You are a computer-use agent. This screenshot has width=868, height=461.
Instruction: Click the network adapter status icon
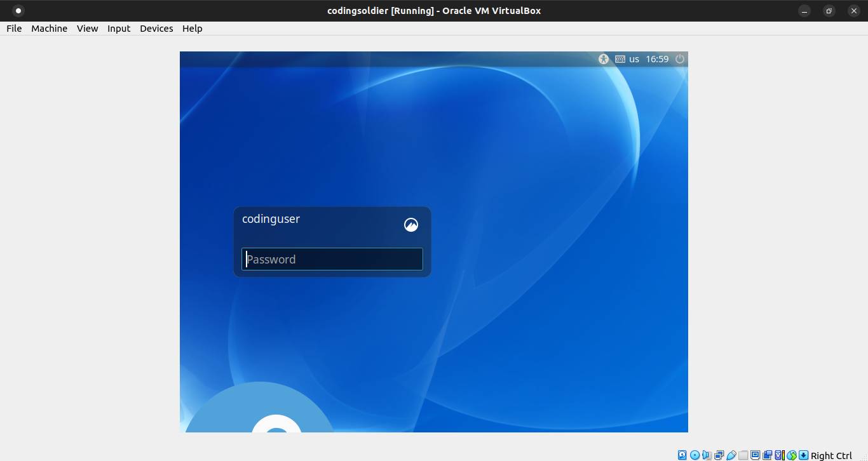point(719,455)
